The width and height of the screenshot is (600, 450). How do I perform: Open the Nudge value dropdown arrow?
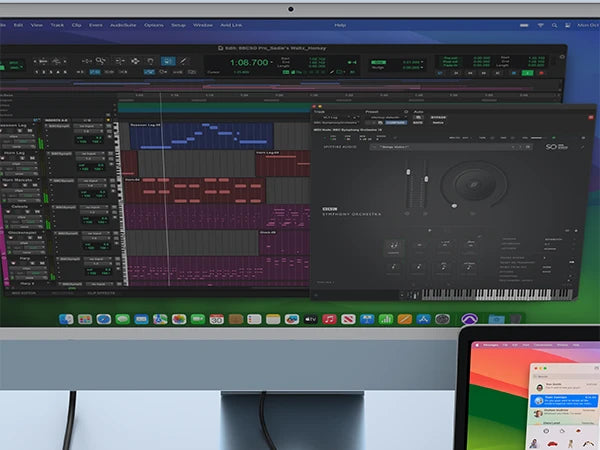coord(422,68)
